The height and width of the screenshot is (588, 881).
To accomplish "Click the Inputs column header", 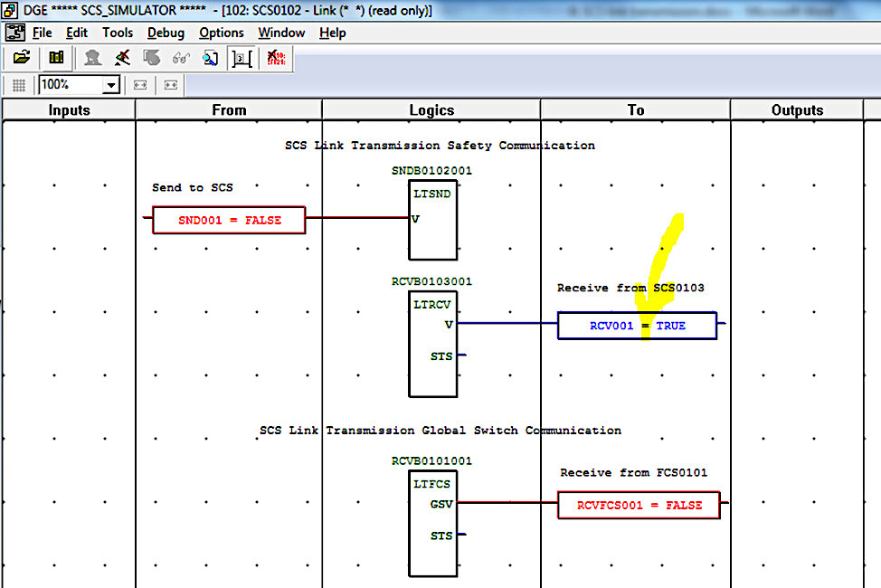I will pos(69,110).
